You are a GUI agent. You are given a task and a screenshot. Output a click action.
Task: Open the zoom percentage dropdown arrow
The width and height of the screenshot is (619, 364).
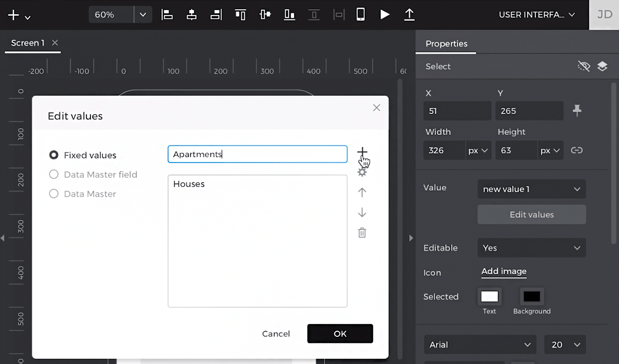click(143, 15)
